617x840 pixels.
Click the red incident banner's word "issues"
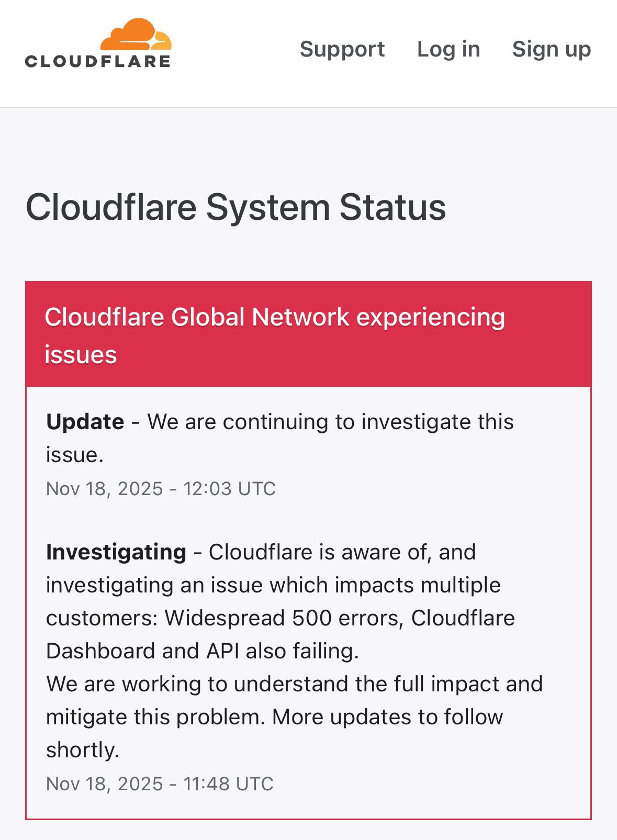click(81, 355)
